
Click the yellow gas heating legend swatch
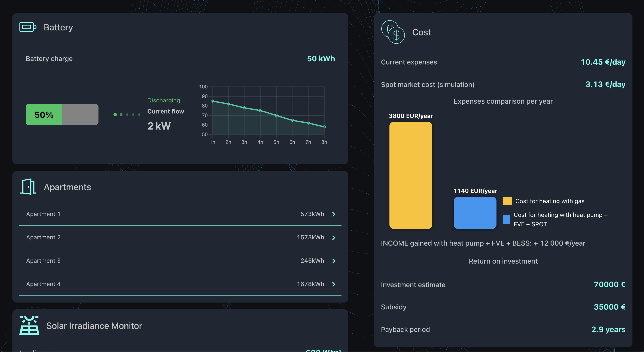507,201
